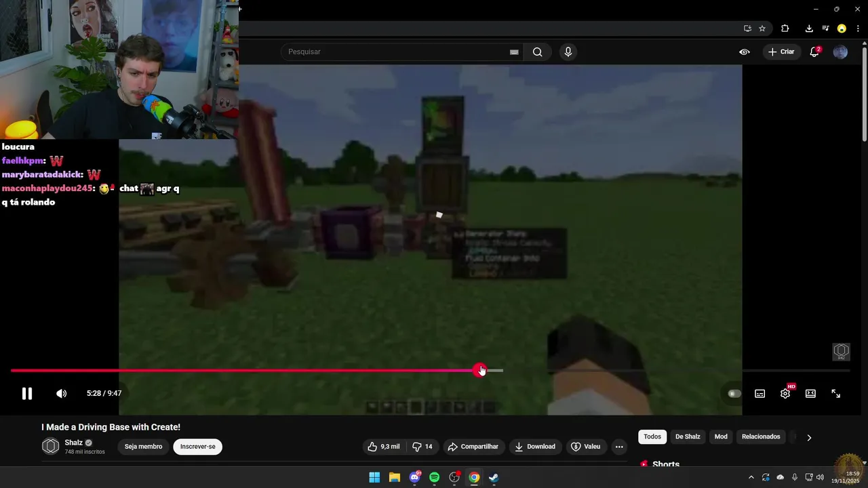The width and height of the screenshot is (868, 488).
Task: Open Chrome downloads icon
Action: pos(809,28)
